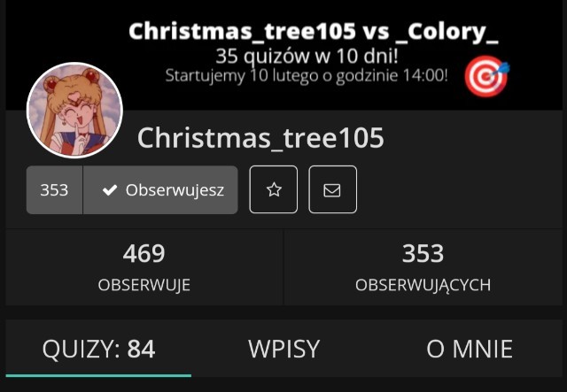The height and width of the screenshot is (392, 567).
Task: Click the OBSERWUJE label under 469
Action: [144, 285]
